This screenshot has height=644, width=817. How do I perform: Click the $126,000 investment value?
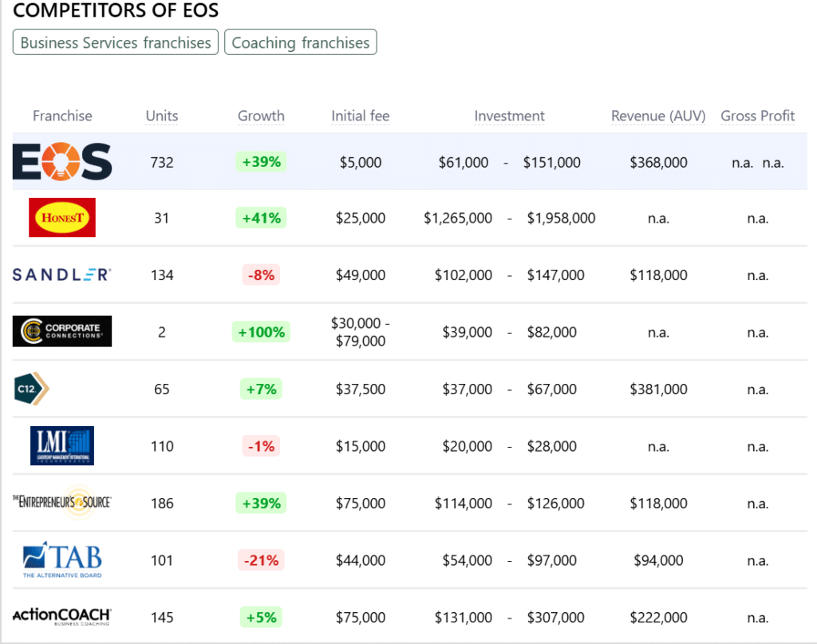pos(555,504)
